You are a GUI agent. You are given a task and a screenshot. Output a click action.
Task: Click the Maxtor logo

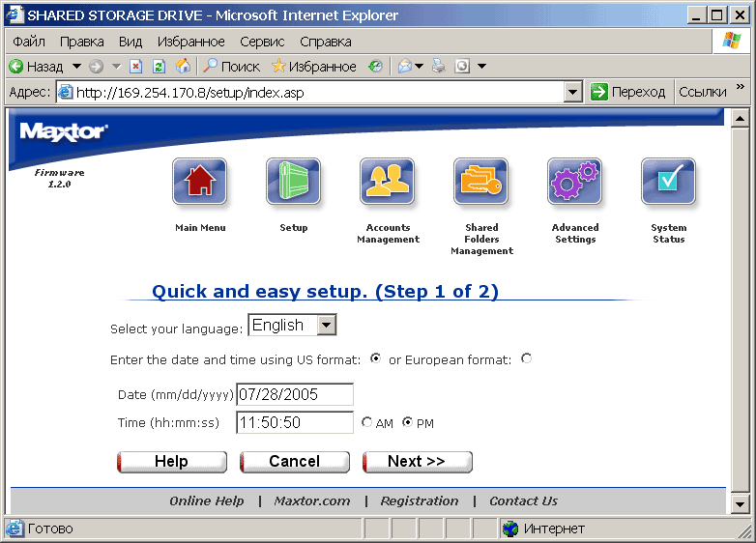(64, 132)
